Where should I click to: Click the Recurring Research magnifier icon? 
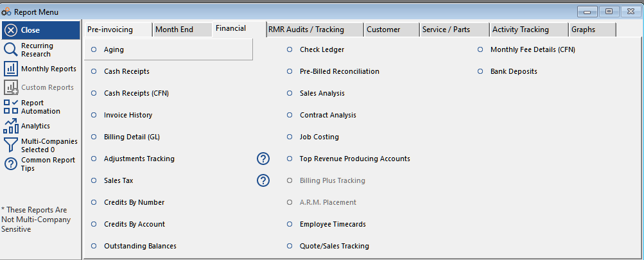[11, 50]
